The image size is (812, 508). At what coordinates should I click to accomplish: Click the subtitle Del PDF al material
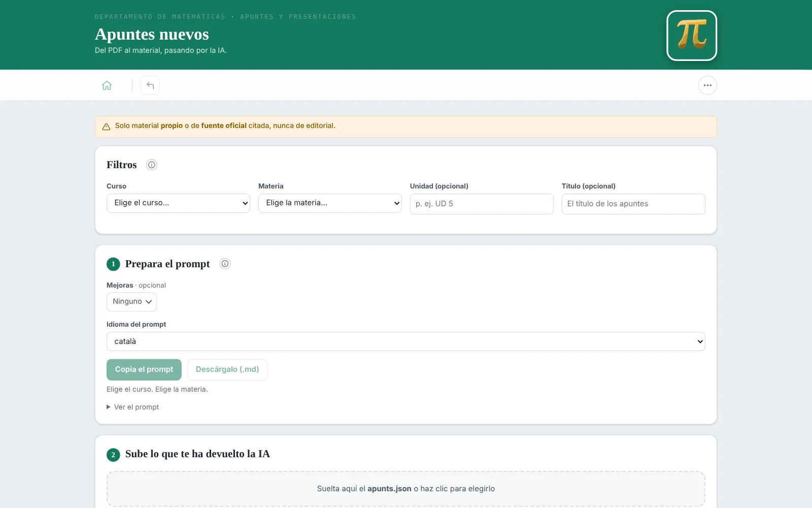161,50
